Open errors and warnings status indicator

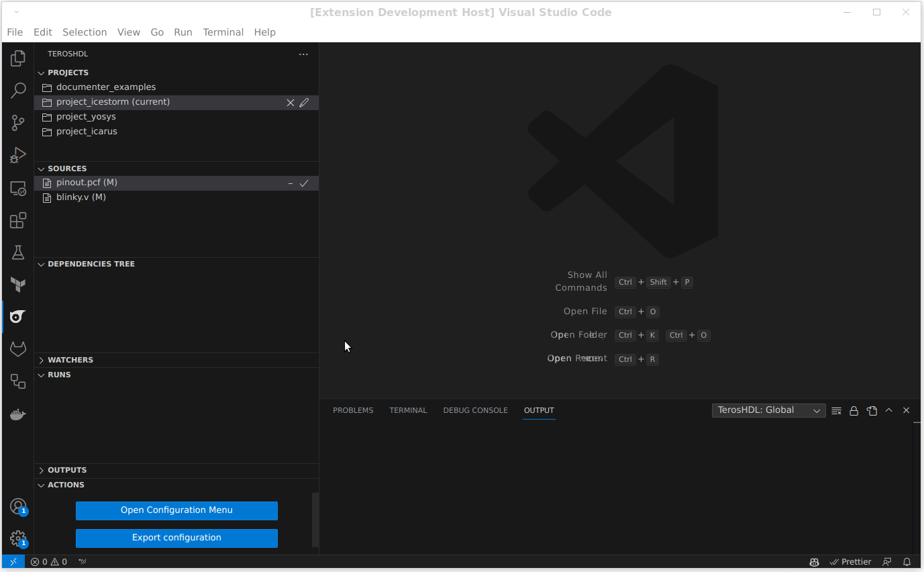pos(49,562)
